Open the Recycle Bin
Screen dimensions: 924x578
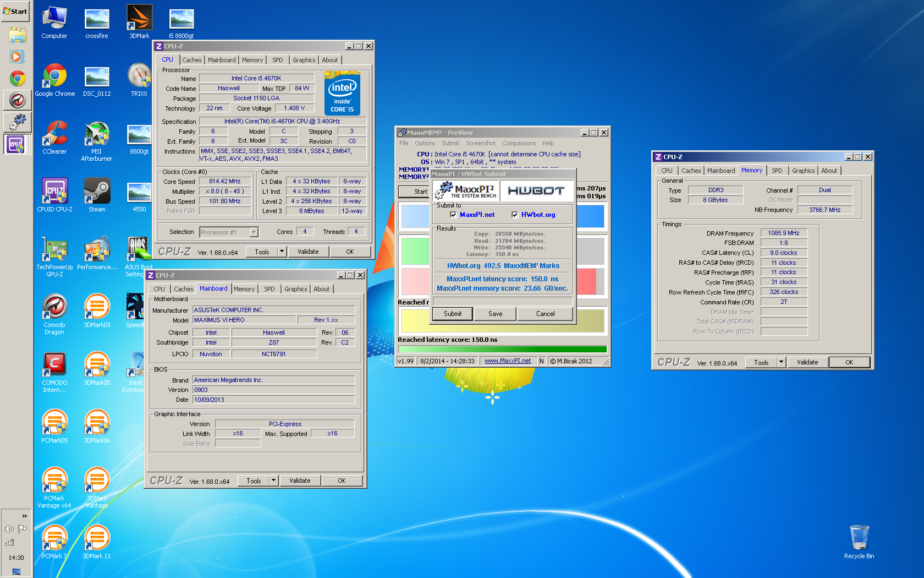pyautogui.click(x=859, y=542)
